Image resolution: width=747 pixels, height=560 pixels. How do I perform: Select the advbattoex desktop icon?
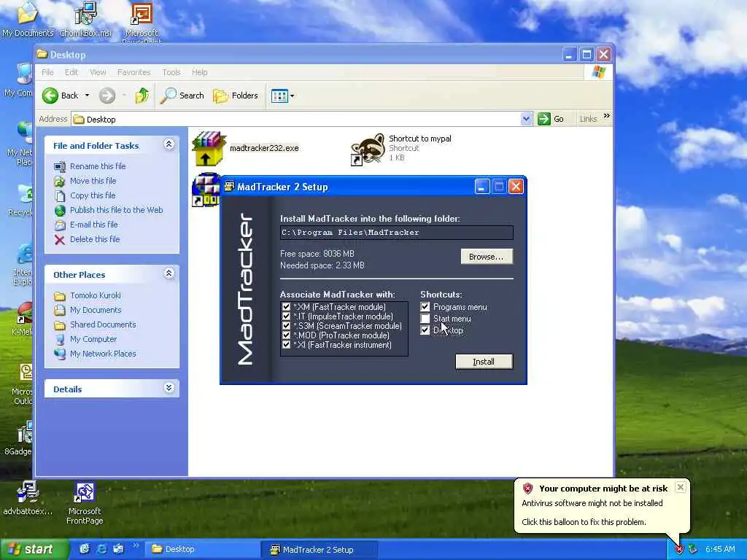[28, 499]
